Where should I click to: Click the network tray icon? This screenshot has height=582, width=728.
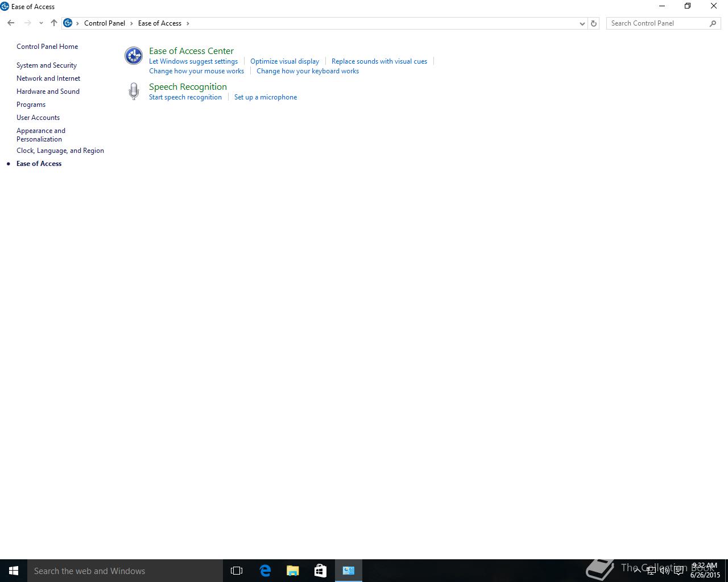click(651, 571)
